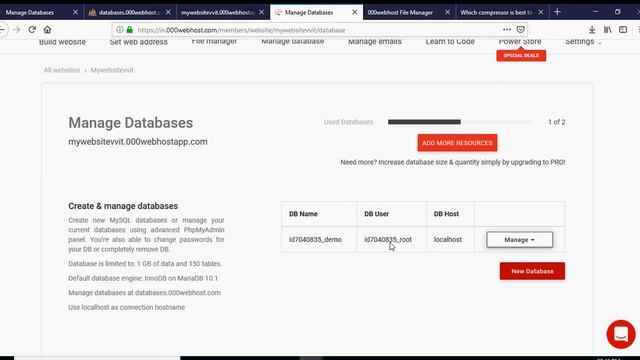640x360 pixels.
Task: Go to the browser home page icon
Action: (x=47, y=29)
